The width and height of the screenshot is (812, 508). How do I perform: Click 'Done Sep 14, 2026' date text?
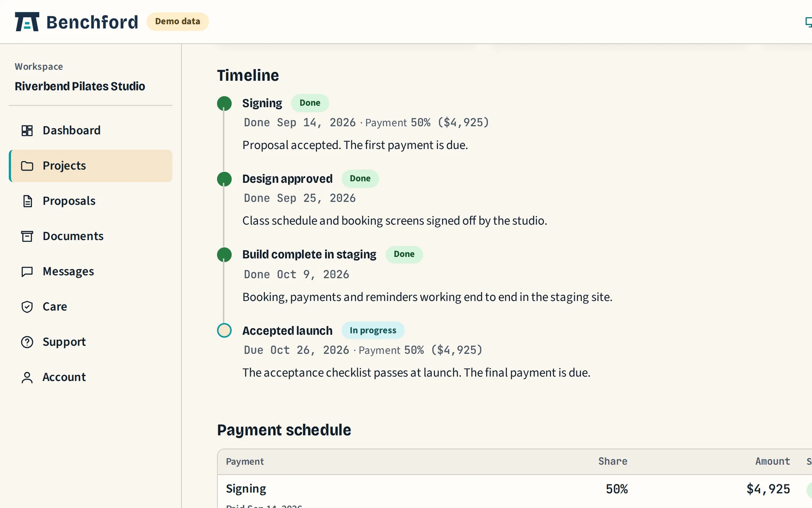(300, 123)
